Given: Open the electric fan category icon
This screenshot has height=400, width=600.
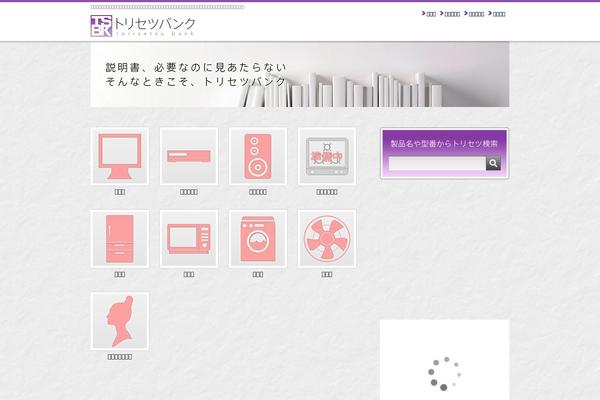Looking at the screenshot, I should coord(327,238).
